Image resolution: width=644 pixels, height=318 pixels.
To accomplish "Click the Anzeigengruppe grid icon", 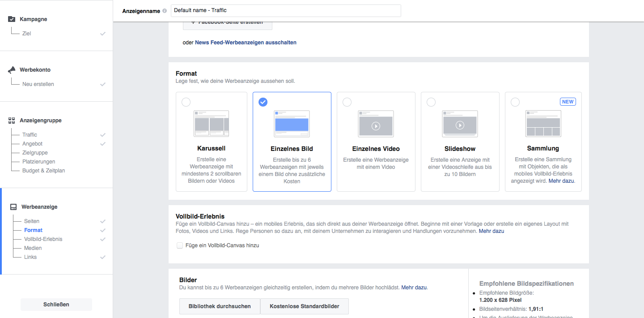I will 12,120.
